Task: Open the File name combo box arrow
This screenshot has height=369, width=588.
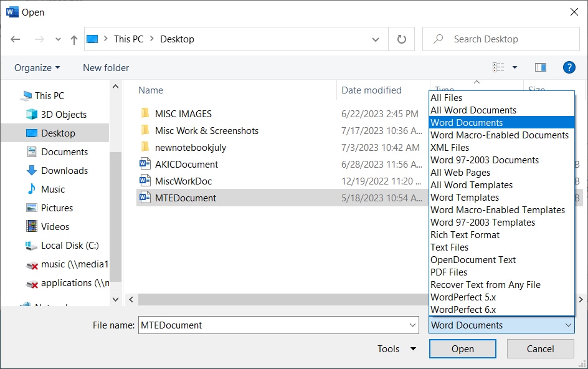Action: coord(412,325)
